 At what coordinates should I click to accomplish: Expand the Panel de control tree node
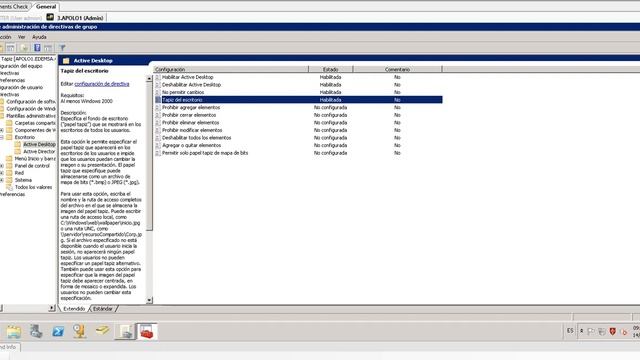pos(2,166)
